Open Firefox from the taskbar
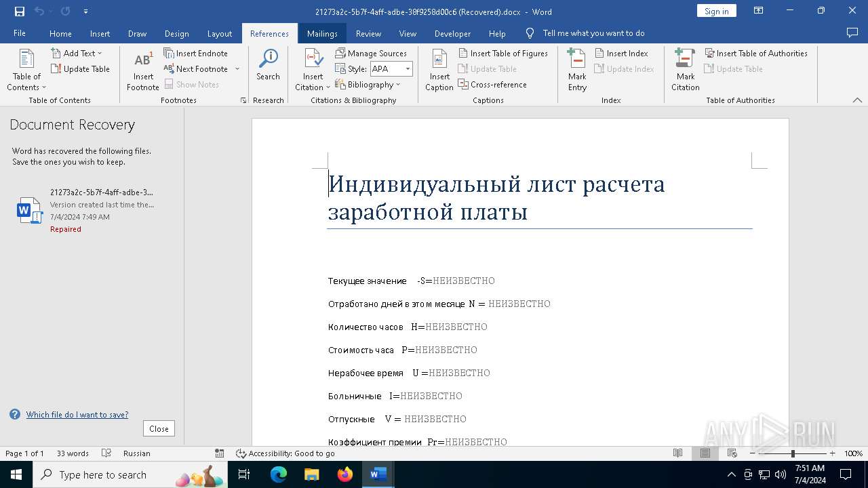The width and height of the screenshot is (868, 488). [x=345, y=474]
